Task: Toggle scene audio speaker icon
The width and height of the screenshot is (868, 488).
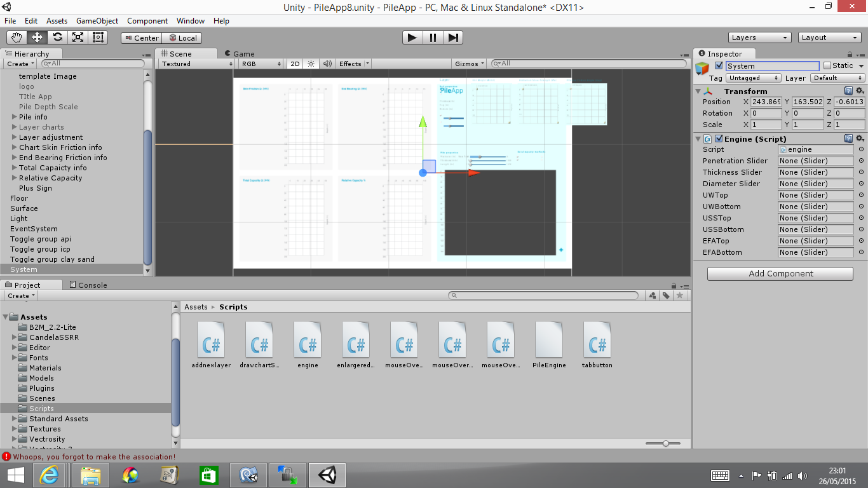Action: point(327,64)
